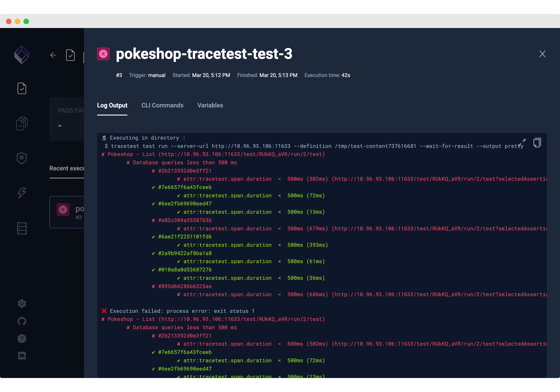Copy the log output to the clipboard

pyautogui.click(x=537, y=143)
